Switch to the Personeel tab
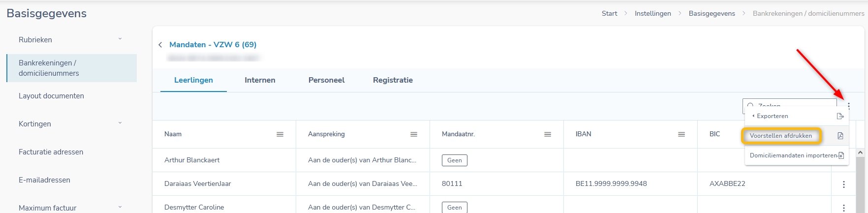Image resolution: width=868 pixels, height=213 pixels. click(x=326, y=80)
